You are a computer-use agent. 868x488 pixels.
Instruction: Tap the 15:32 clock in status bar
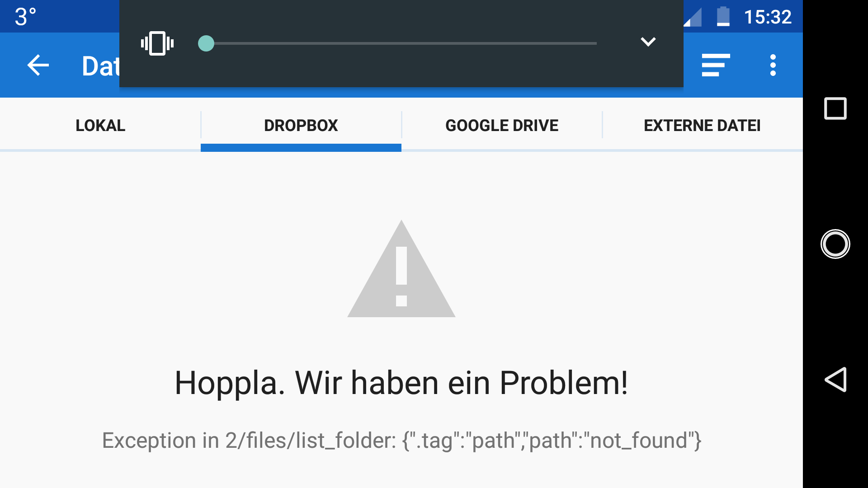[x=768, y=17]
